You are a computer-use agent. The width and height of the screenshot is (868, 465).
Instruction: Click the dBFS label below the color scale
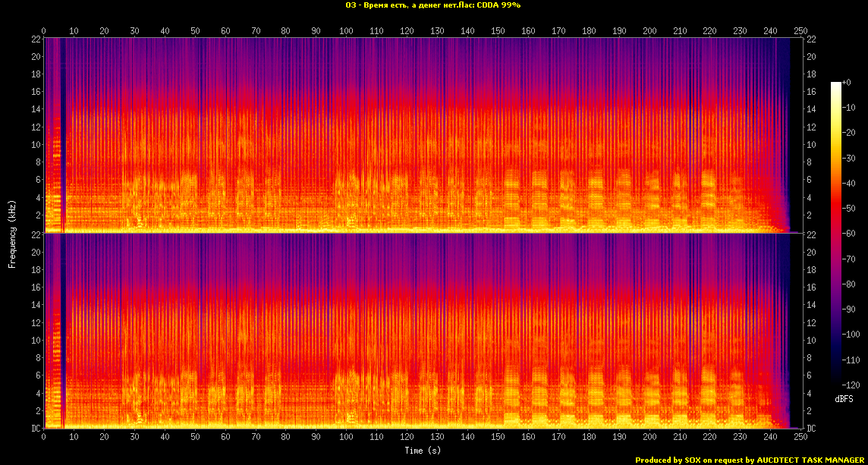point(844,398)
